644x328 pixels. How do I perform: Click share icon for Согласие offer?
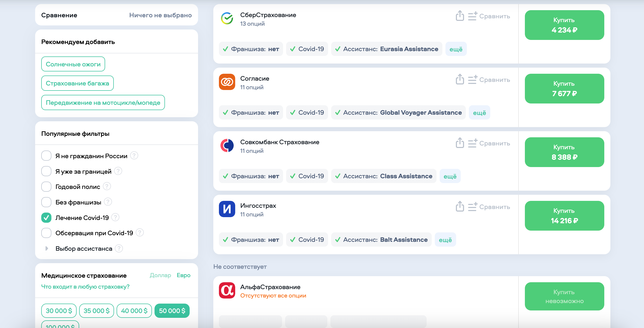pos(460,79)
